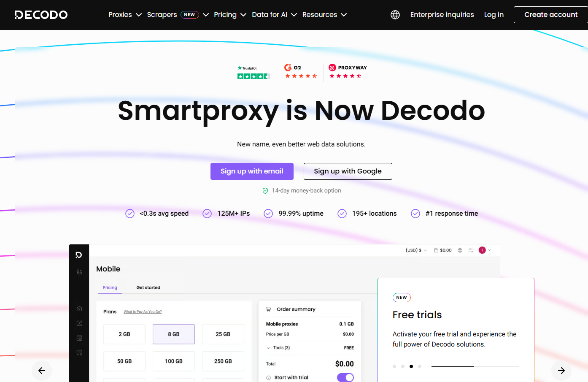Expand the Tools (3) row
The width and height of the screenshot is (588, 382).
310,348
